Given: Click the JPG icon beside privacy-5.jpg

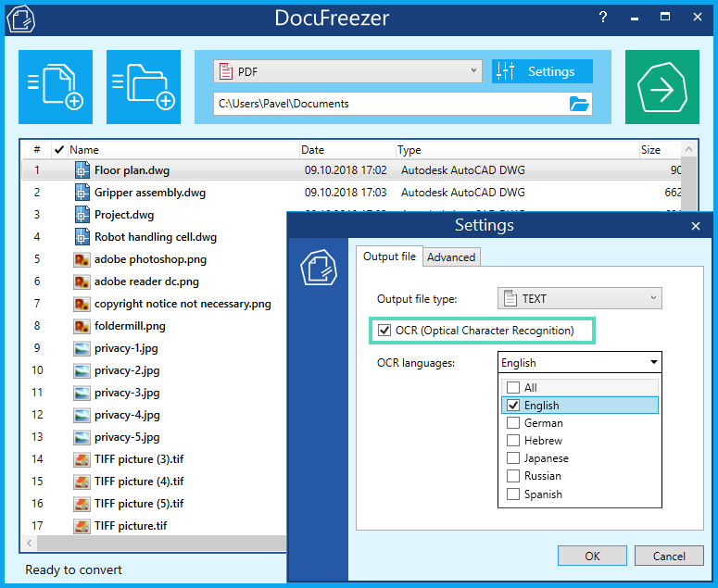Looking at the screenshot, I should [x=82, y=437].
